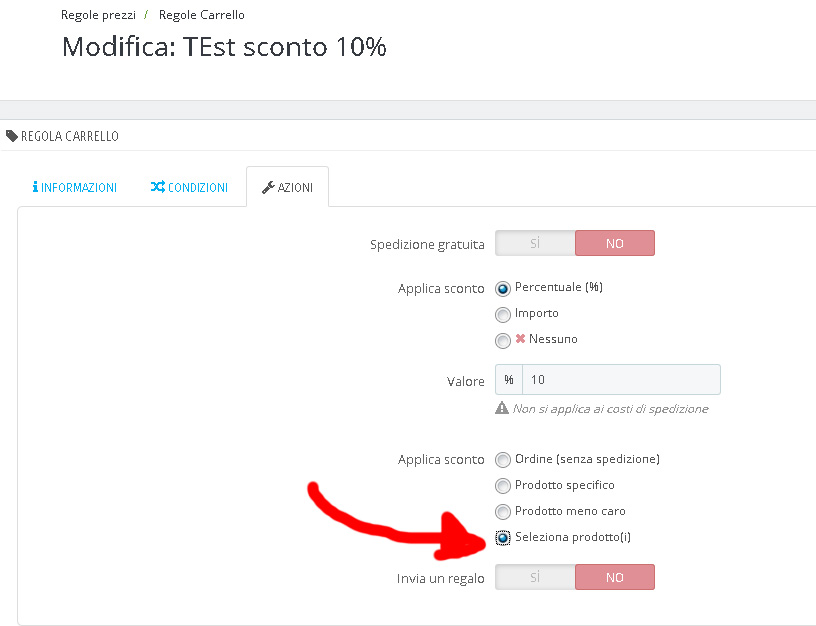Turn on Invia un regalo with SÌ
Screen dimensions: 816x626
coord(535,577)
